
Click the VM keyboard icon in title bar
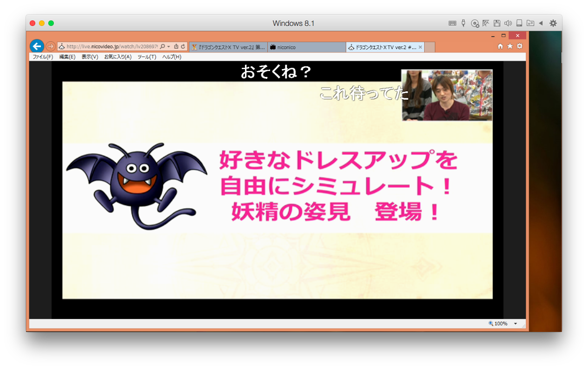point(452,23)
